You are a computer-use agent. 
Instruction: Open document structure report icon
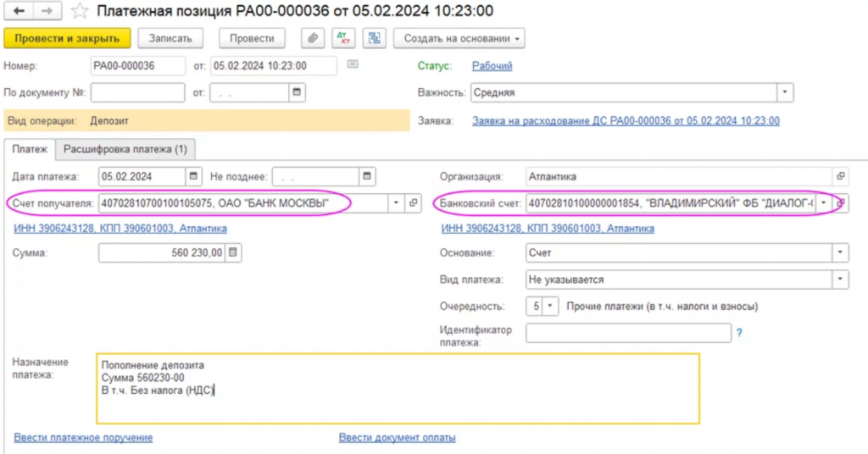(x=374, y=38)
